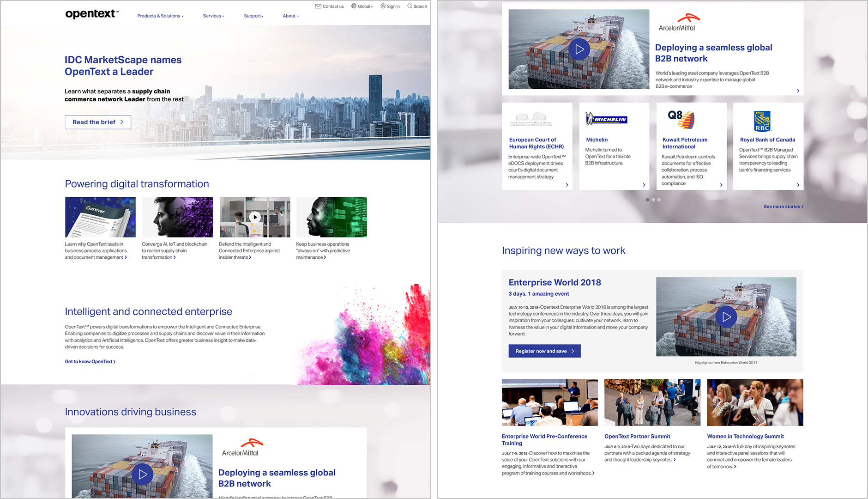Click the Royal Bank card arrow chevron
Image resolution: width=868 pixels, height=499 pixels.
pyautogui.click(x=798, y=185)
